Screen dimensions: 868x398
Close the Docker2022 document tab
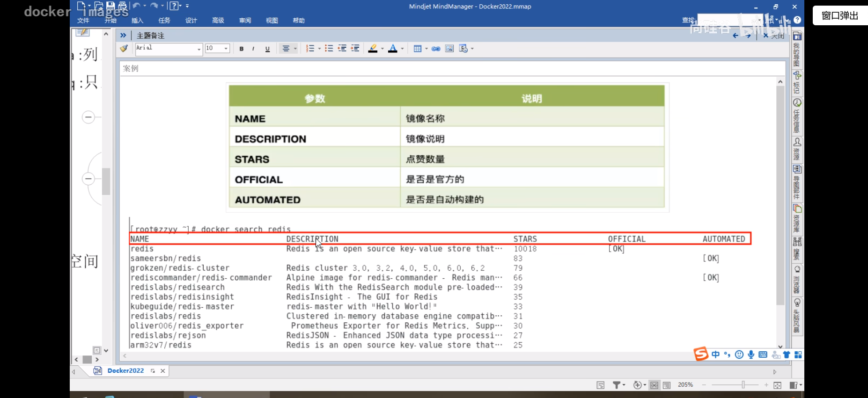click(x=163, y=371)
